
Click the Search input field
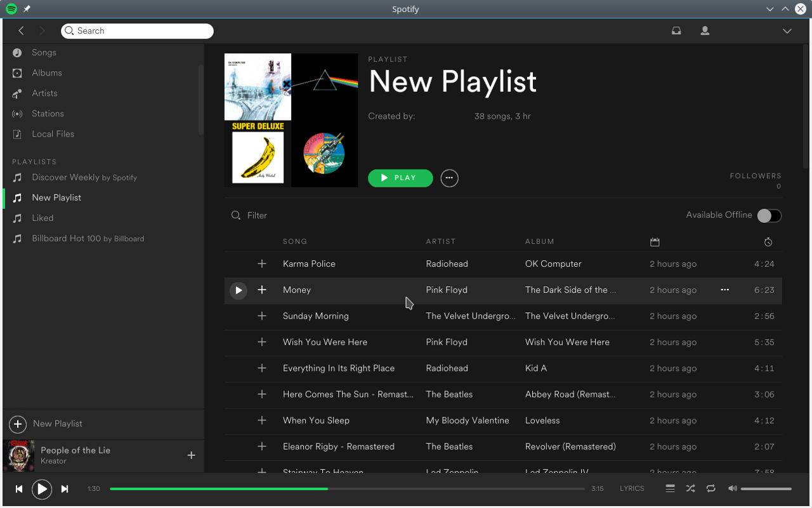pos(137,30)
